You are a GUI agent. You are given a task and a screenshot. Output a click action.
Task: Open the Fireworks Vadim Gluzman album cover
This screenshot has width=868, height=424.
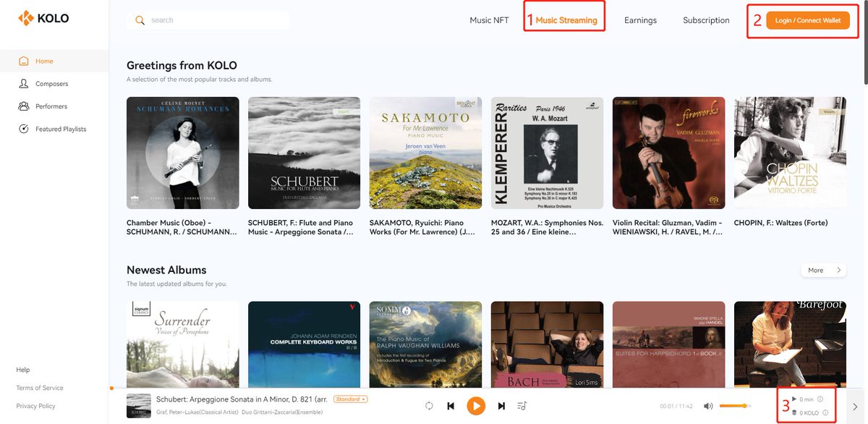click(x=668, y=153)
